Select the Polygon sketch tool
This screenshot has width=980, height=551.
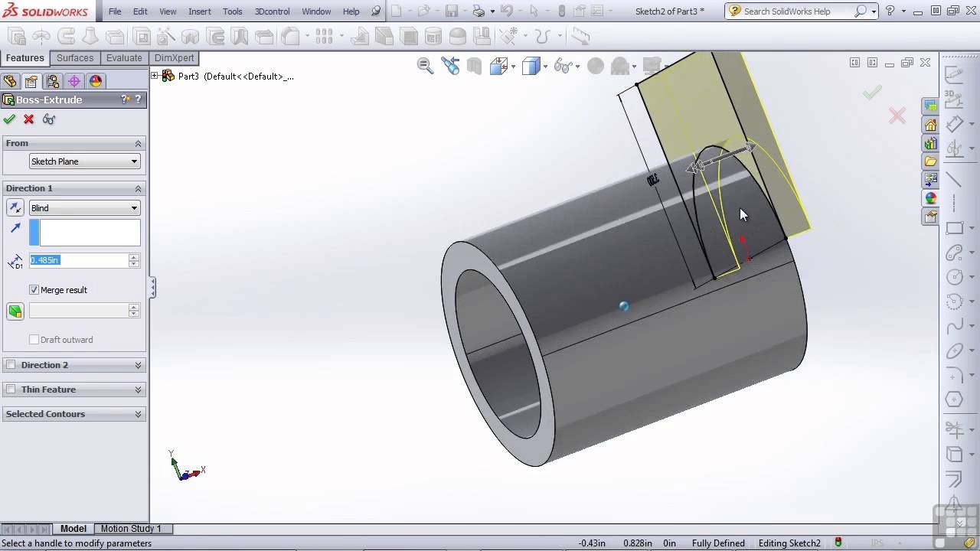click(x=954, y=399)
